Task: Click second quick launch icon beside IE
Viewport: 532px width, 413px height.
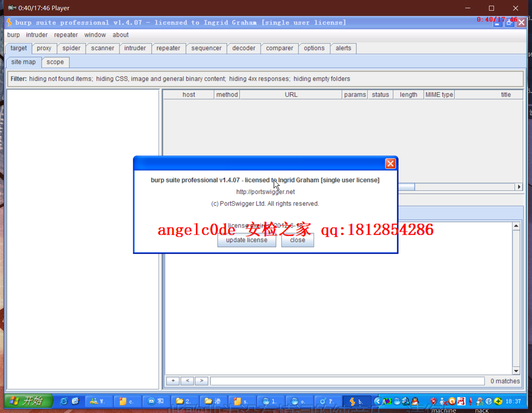Action: pyautogui.click(x=75, y=401)
